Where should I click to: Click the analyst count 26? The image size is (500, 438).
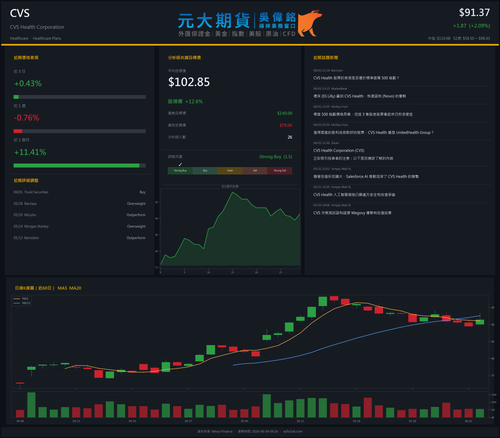[290, 137]
